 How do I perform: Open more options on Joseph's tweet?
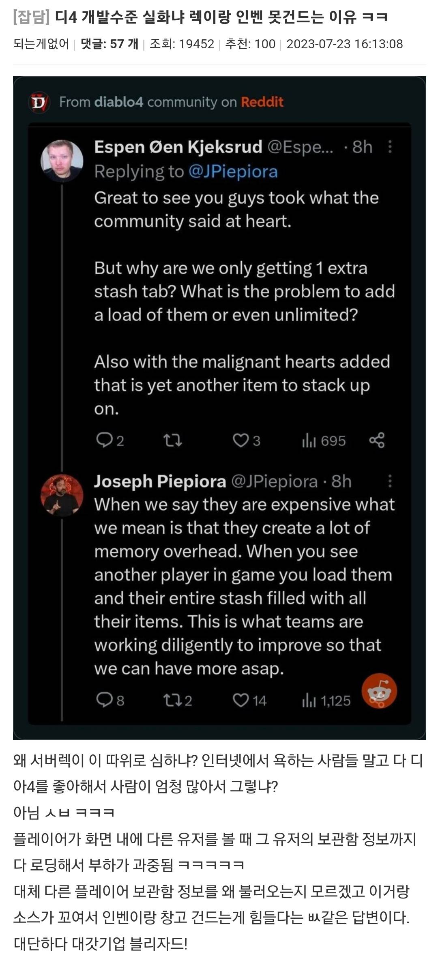(390, 481)
